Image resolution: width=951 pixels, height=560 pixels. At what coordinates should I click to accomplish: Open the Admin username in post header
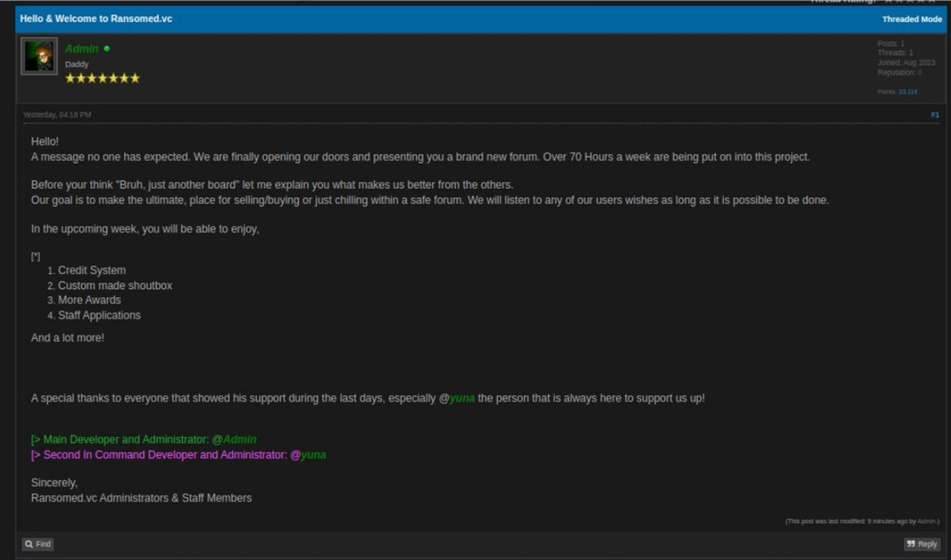[x=81, y=49]
